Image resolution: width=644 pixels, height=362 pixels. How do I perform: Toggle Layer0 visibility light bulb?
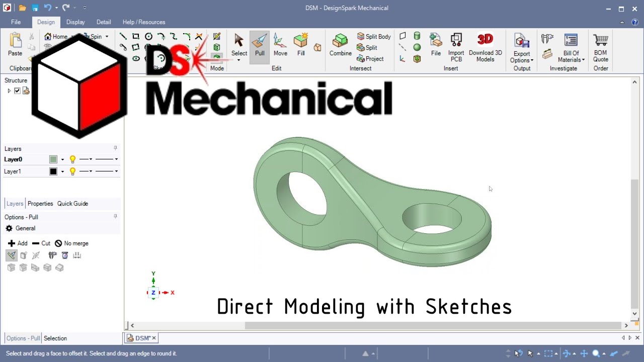[x=72, y=159]
